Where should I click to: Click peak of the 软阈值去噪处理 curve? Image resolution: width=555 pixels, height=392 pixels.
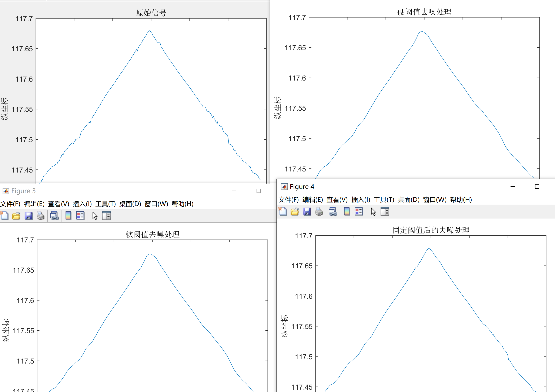tap(150, 254)
